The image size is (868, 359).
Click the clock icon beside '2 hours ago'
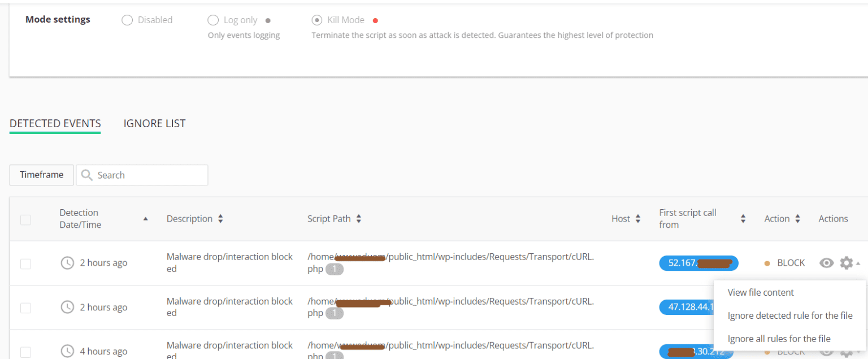point(67,262)
